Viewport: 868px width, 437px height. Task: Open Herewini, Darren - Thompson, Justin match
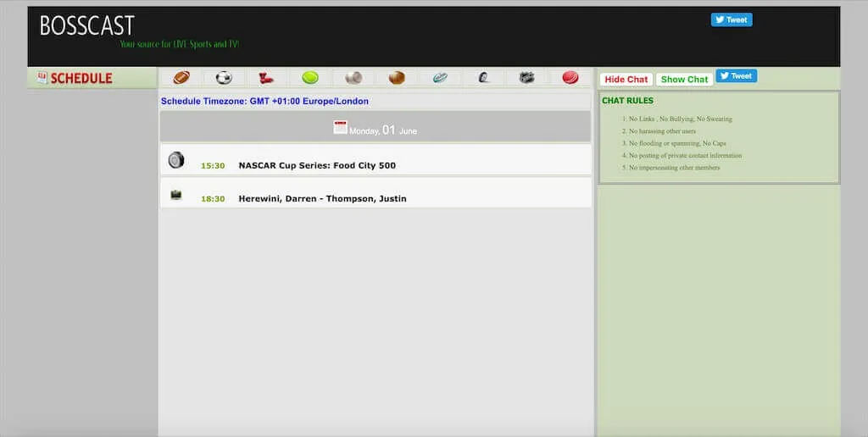coord(322,199)
